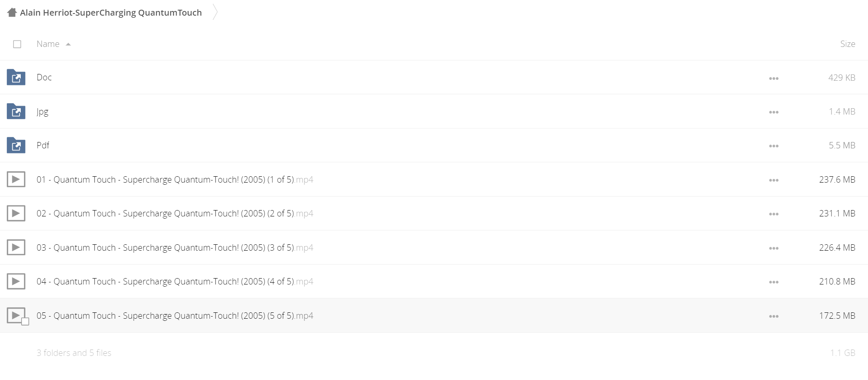Open more actions menu for Doc folder

tap(774, 78)
